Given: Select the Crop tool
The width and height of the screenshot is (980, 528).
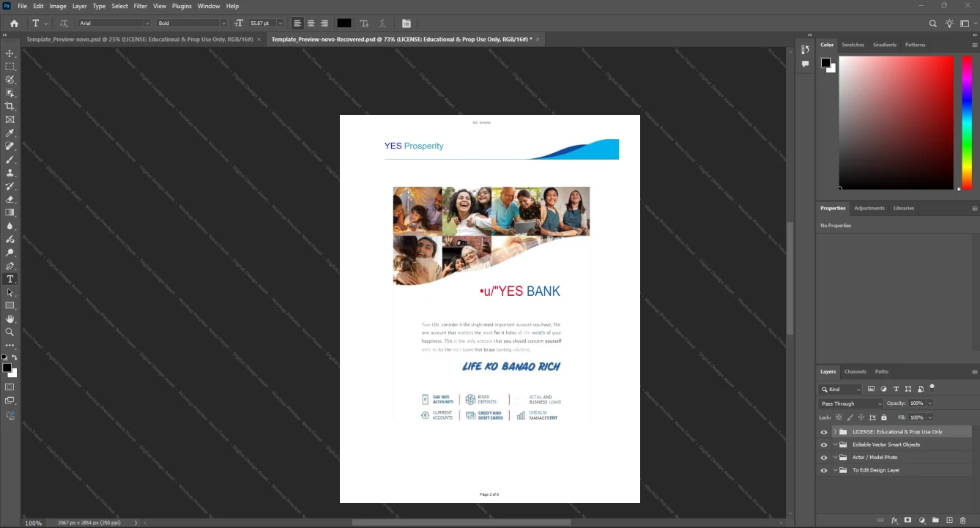Looking at the screenshot, I should coord(10,106).
